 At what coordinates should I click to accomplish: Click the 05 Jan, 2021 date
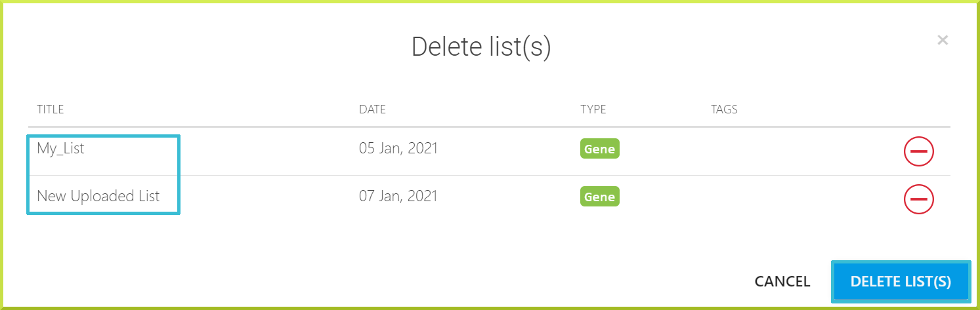coord(398,149)
